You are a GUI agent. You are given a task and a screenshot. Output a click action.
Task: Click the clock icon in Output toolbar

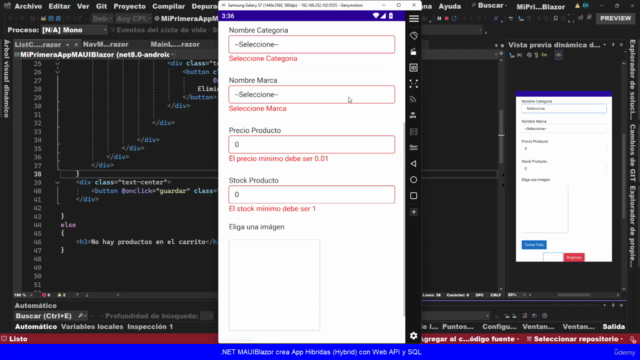click(544, 316)
